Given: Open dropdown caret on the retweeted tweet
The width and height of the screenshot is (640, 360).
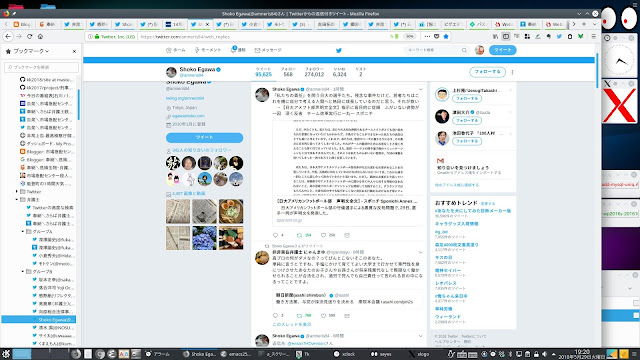Looking at the screenshot, I should point(420,253).
